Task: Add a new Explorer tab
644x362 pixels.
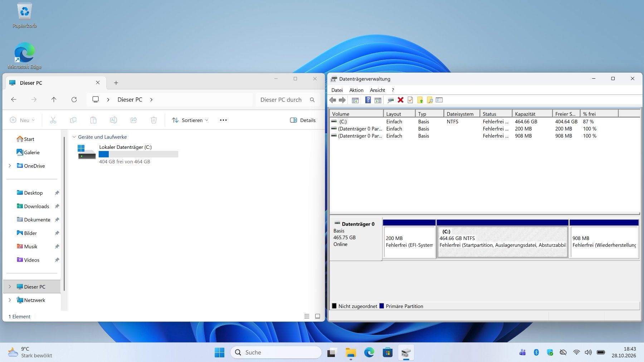Action: pyautogui.click(x=116, y=83)
